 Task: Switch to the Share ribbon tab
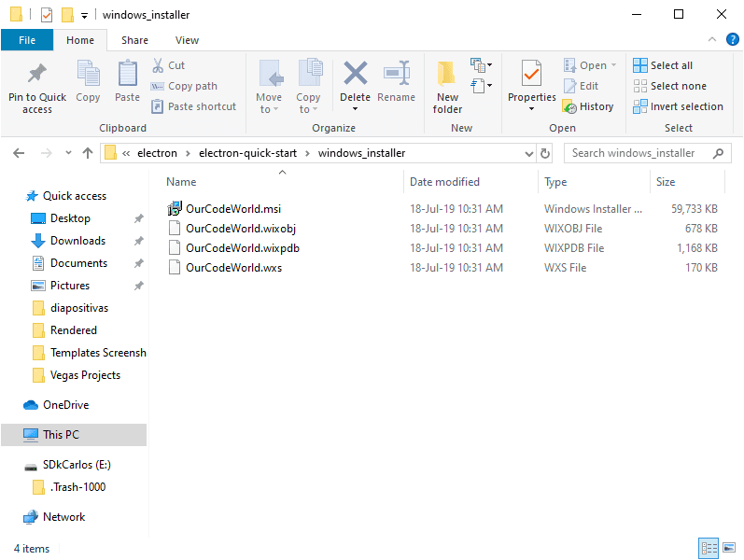134,40
